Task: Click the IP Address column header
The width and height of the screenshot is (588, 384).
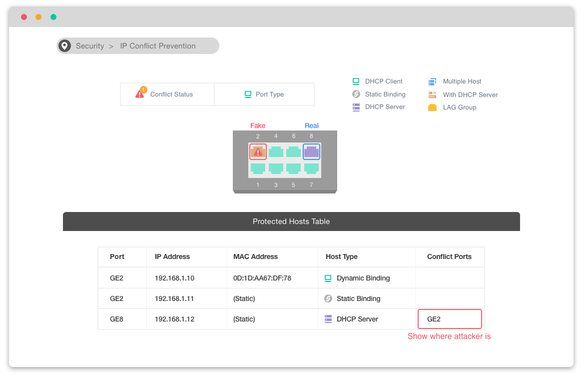Action: coord(172,257)
